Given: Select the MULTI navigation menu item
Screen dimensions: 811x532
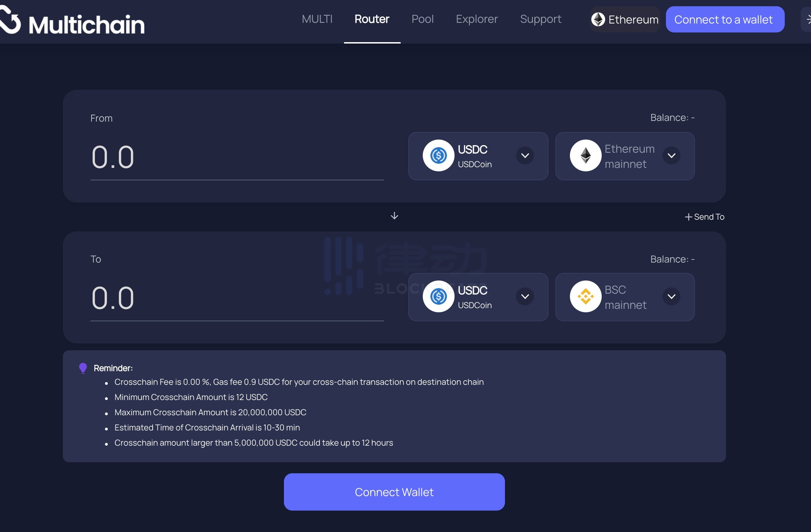Looking at the screenshot, I should pyautogui.click(x=317, y=19).
